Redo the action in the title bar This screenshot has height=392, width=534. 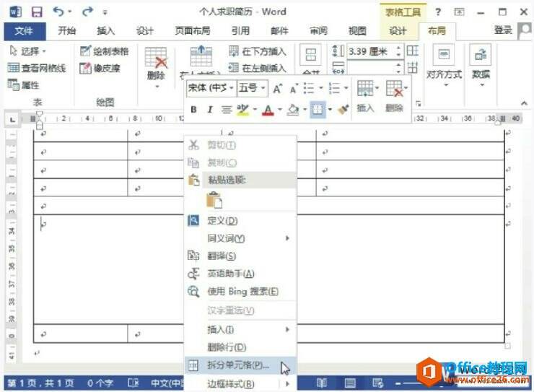87,12
